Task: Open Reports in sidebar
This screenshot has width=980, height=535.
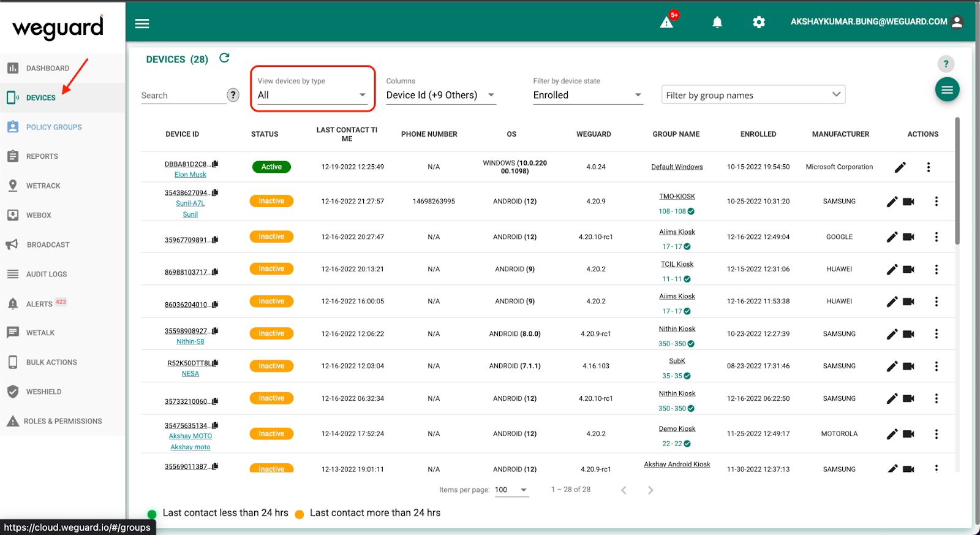Action: (x=42, y=157)
